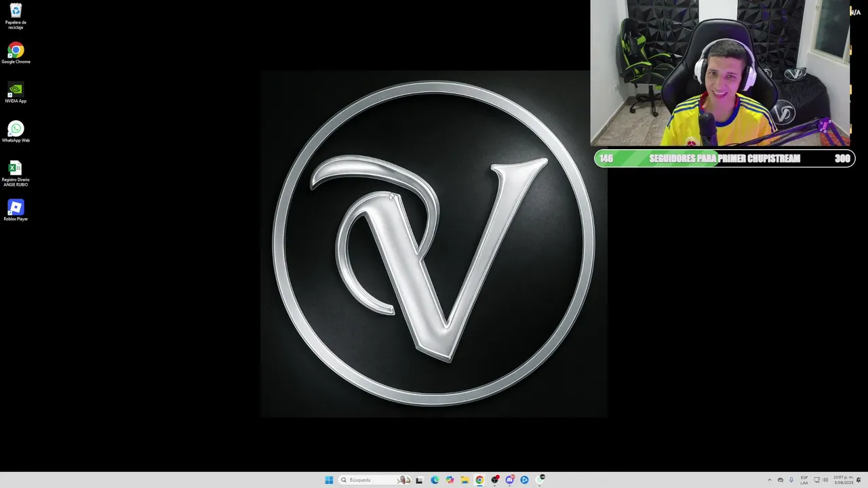Launch the NVIDIA App desktop shortcut
Image resolution: width=868 pixels, height=488 pixels.
click(x=16, y=93)
